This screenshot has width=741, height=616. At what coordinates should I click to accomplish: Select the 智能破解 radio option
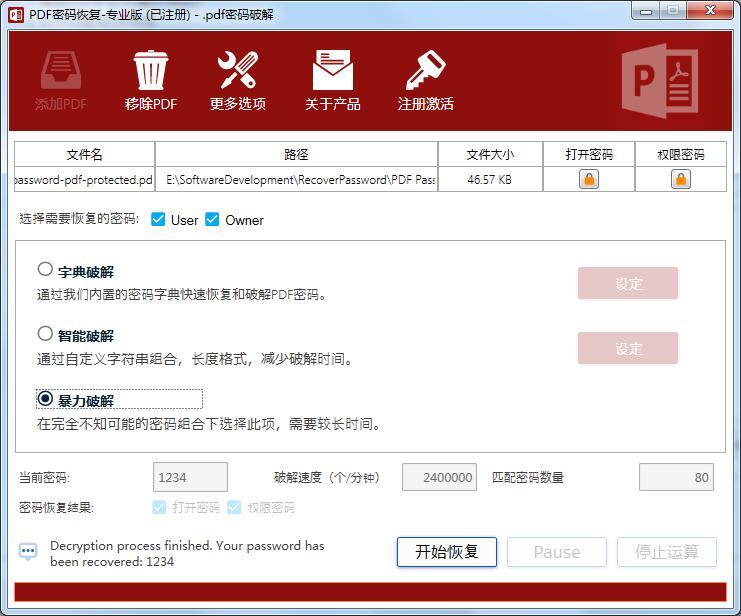[x=45, y=334]
